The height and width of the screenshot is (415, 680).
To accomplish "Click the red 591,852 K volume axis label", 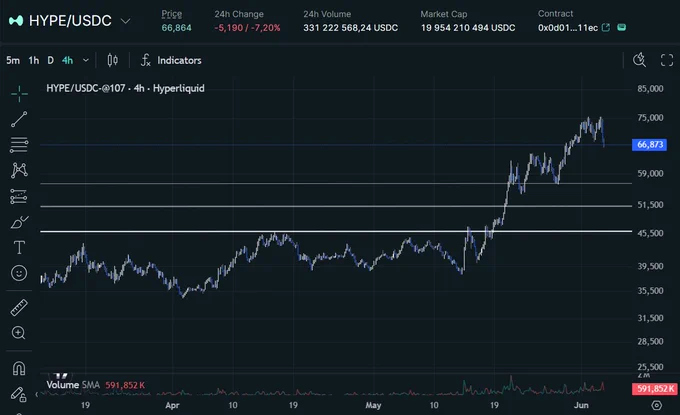I will pos(655,389).
